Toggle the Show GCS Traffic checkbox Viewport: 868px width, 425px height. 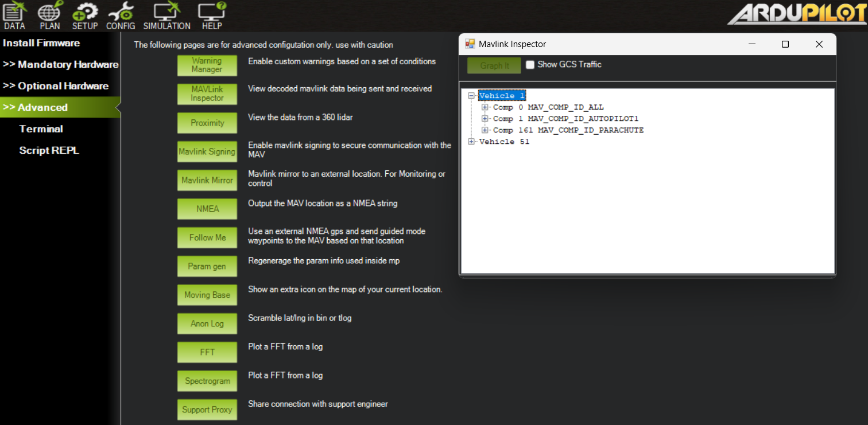tap(530, 65)
